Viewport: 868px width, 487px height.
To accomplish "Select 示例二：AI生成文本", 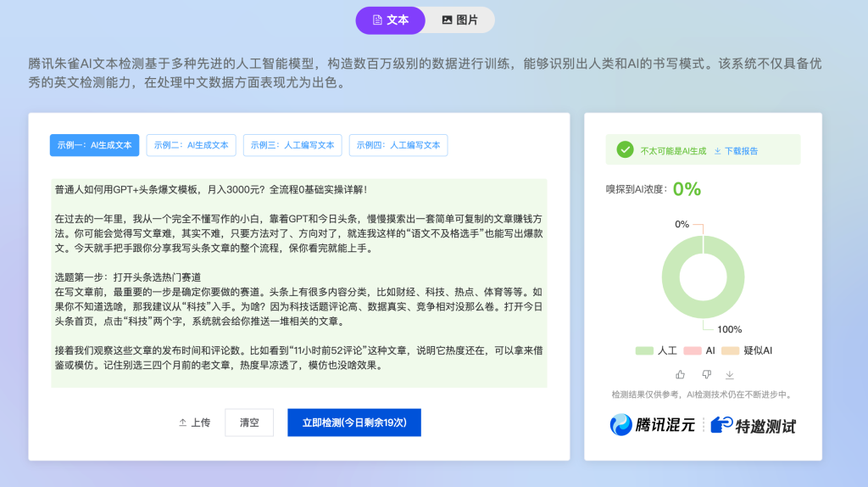I will pyautogui.click(x=191, y=145).
